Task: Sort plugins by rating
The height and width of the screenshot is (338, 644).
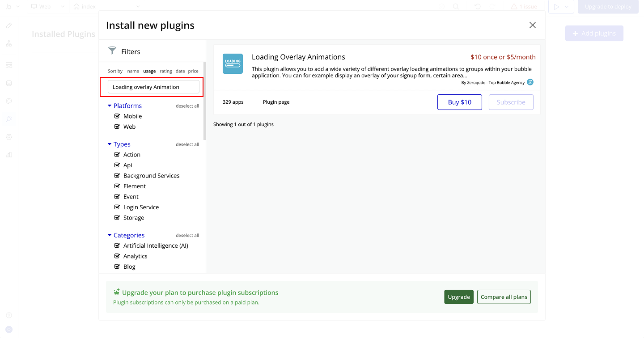Action: click(x=165, y=71)
